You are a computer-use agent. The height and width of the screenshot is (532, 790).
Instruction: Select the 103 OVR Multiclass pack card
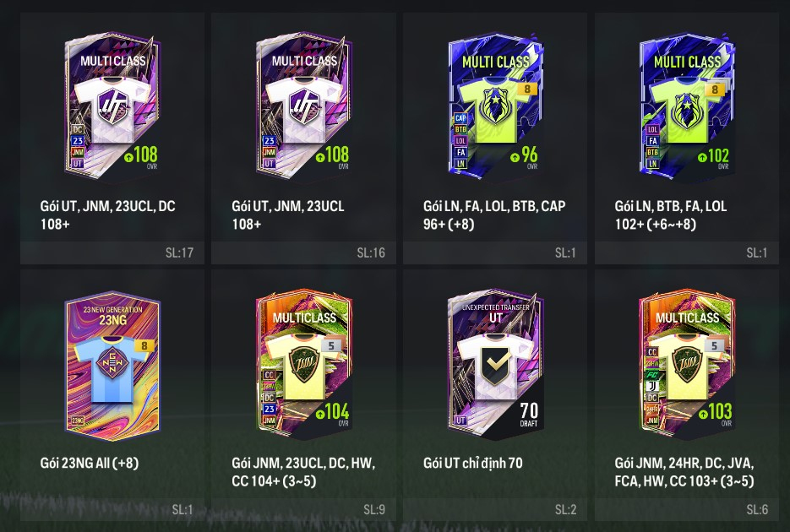point(687,363)
